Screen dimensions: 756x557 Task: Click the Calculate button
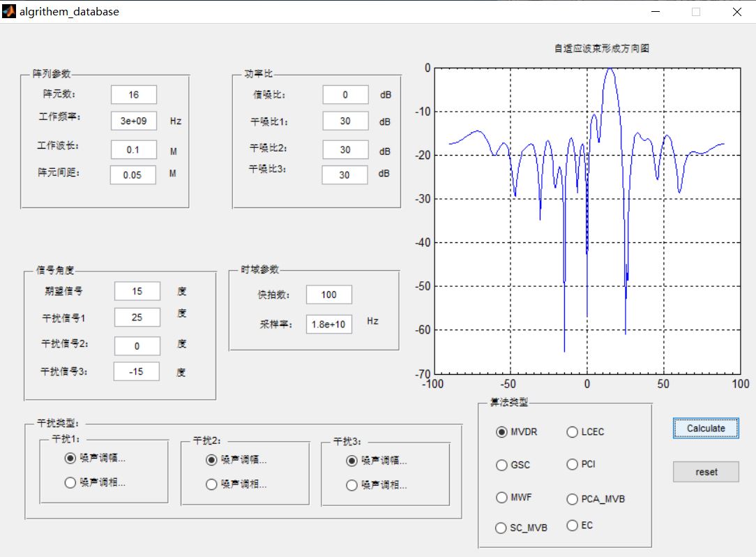(x=706, y=428)
